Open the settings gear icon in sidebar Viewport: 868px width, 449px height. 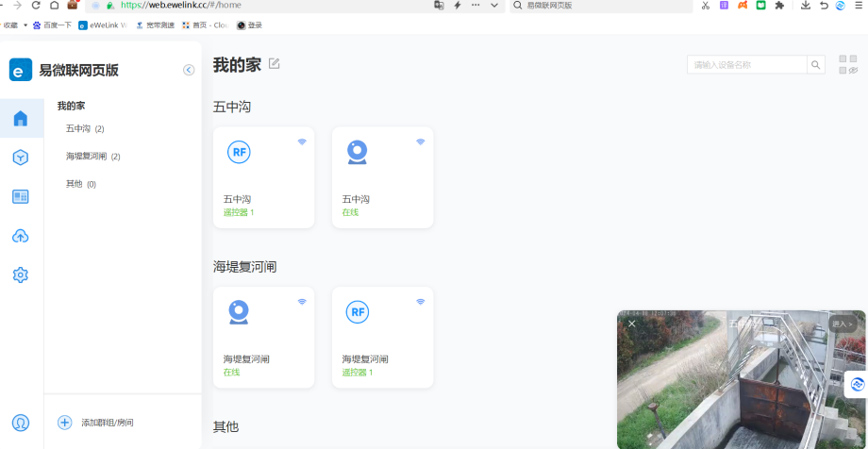pos(21,275)
